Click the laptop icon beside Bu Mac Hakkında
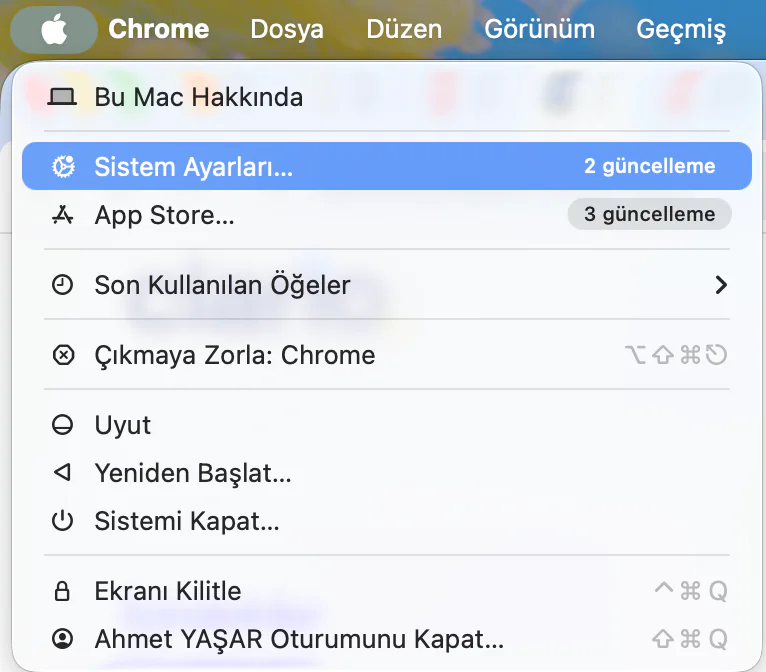This screenshot has height=672, width=766. click(62, 97)
